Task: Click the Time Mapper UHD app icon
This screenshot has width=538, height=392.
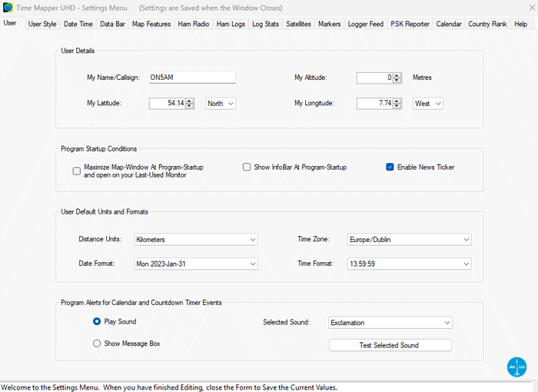Action: (x=8, y=7)
